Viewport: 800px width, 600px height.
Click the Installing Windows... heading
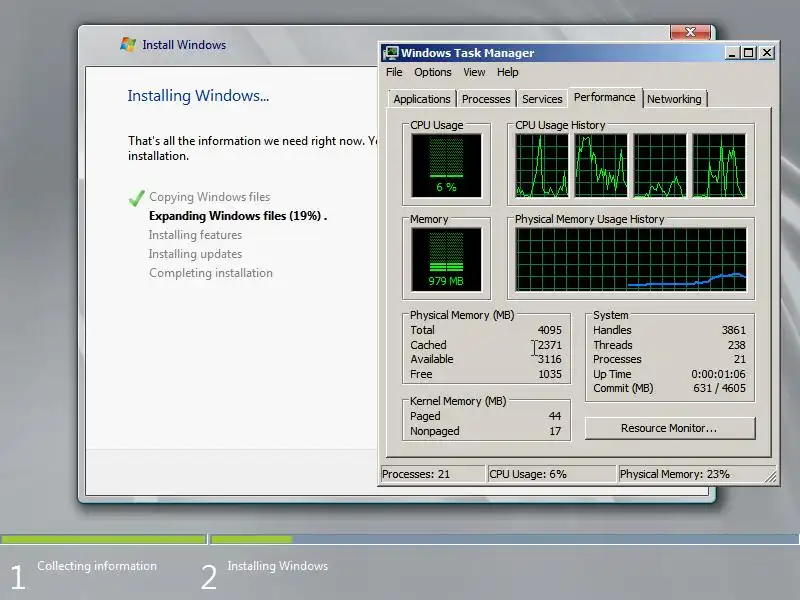(198, 96)
